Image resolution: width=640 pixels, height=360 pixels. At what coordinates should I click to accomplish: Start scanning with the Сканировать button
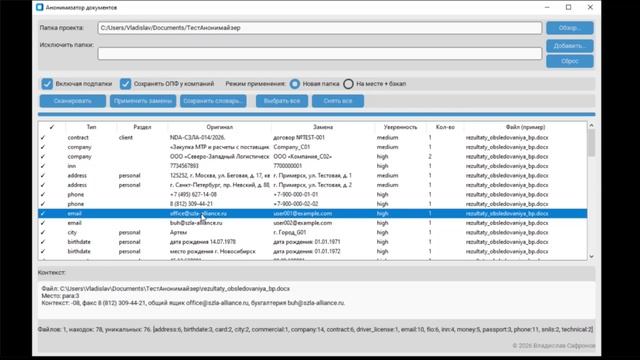[73, 101]
